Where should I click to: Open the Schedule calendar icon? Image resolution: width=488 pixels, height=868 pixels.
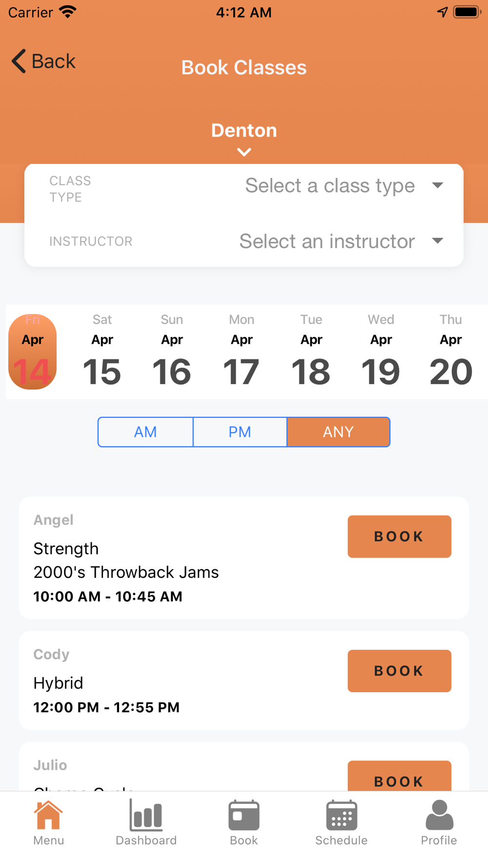click(341, 815)
